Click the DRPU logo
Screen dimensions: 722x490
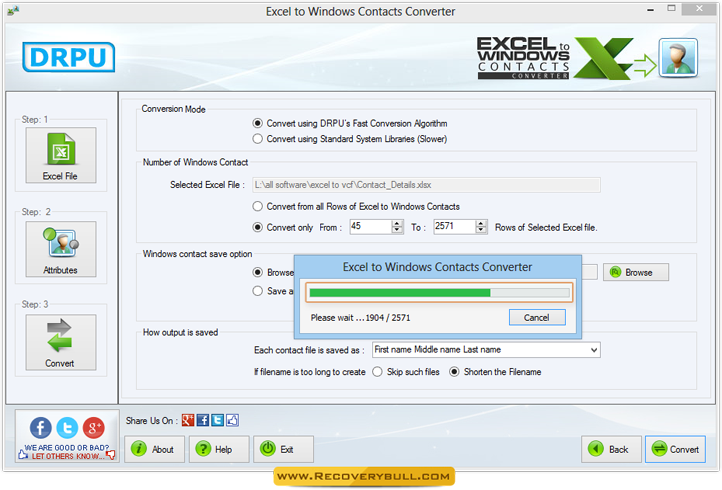[69, 57]
